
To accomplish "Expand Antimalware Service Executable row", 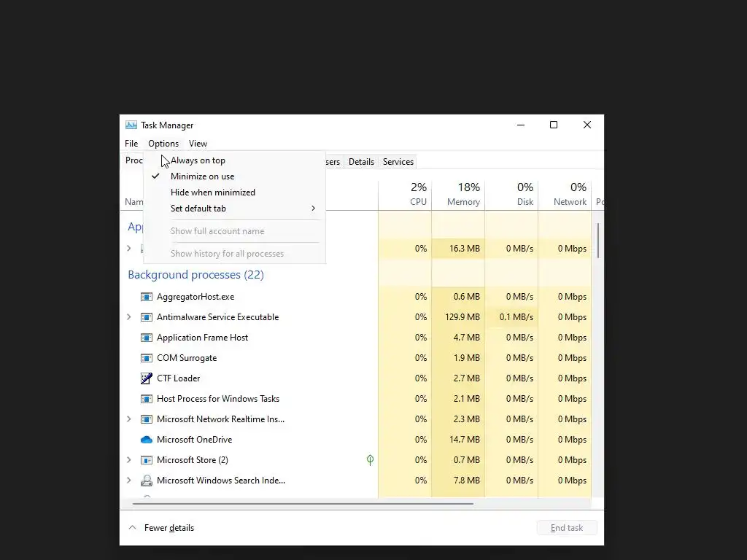I will click(x=128, y=317).
